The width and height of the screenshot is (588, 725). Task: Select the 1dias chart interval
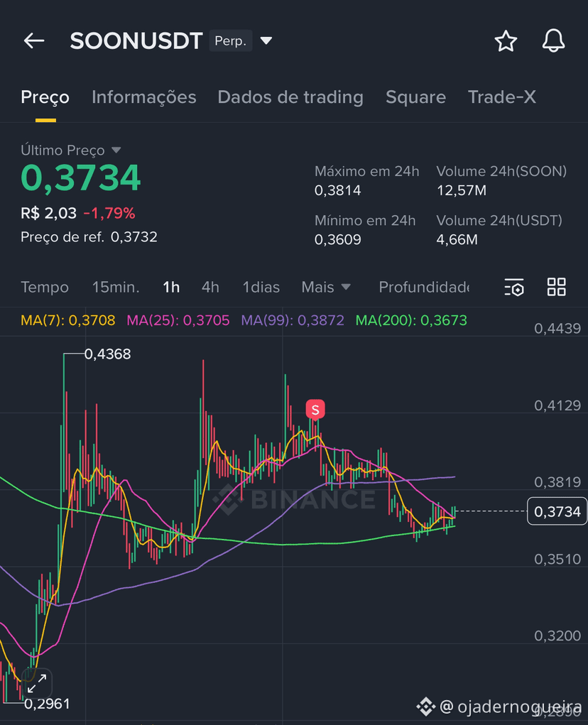coord(261,287)
